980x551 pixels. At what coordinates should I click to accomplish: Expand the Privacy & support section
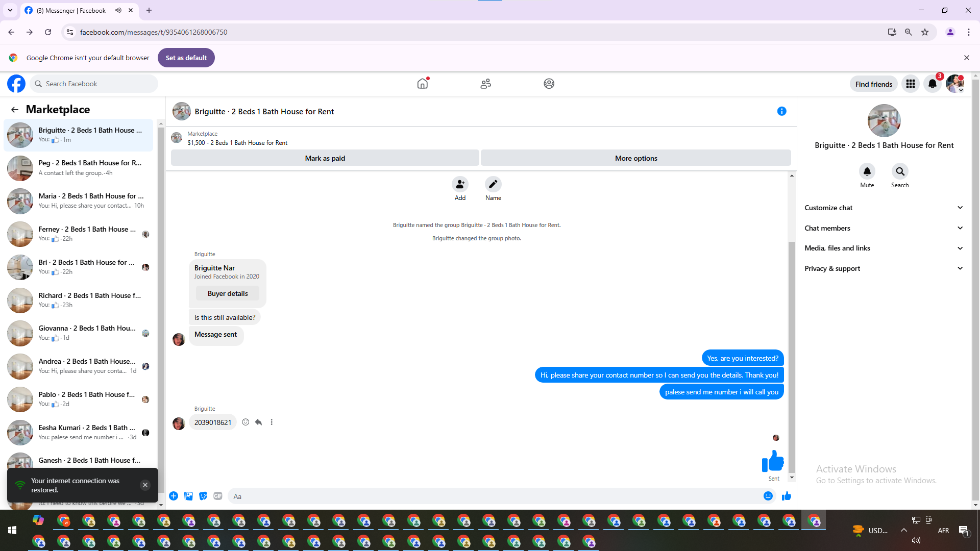click(884, 268)
